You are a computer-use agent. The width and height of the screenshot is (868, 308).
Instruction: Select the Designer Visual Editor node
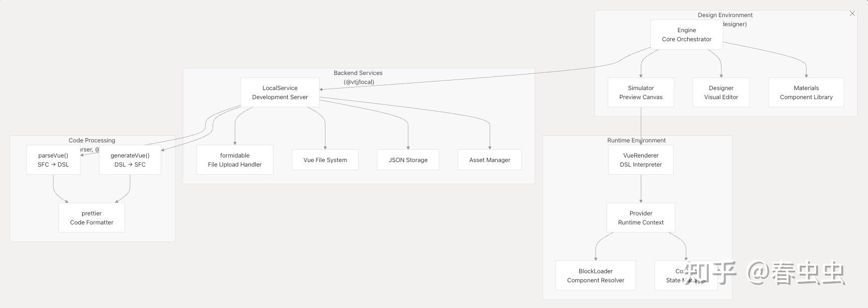(x=721, y=93)
